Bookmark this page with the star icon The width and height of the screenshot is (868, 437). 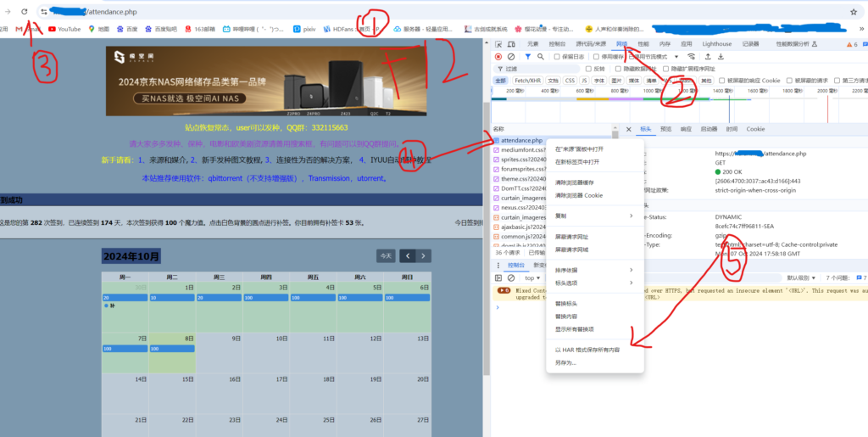pos(854,12)
